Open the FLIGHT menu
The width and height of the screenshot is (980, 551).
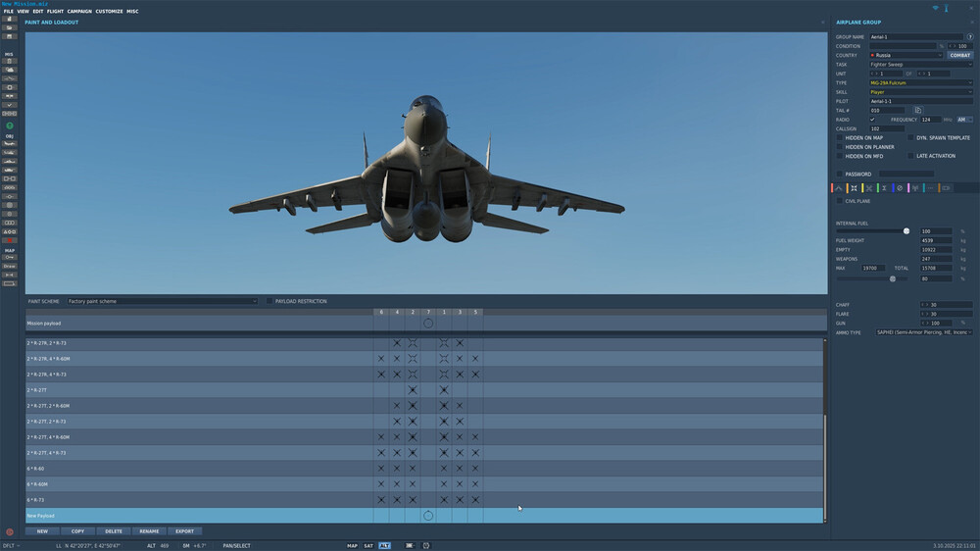55,11
